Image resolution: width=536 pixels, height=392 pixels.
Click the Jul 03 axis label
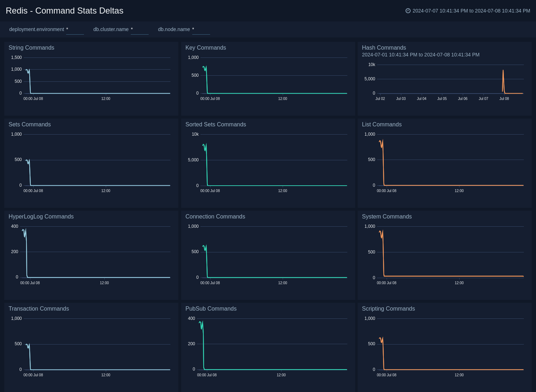(x=401, y=99)
